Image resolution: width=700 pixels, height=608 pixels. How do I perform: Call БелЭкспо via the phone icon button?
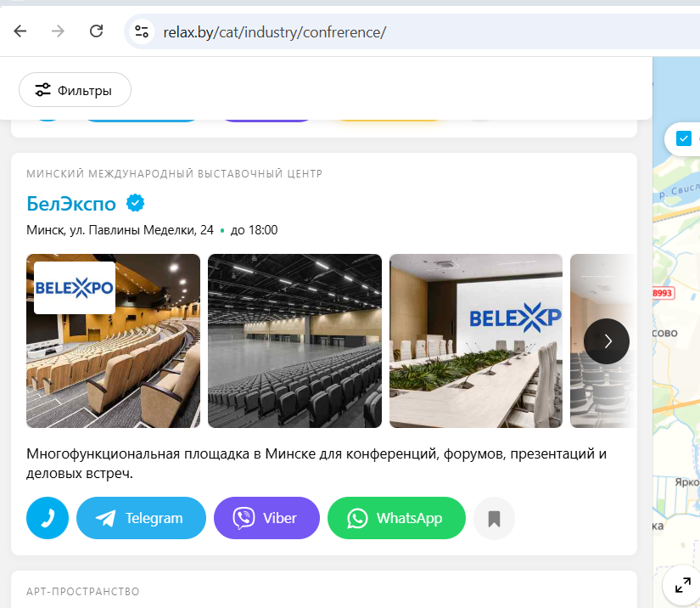click(x=48, y=518)
